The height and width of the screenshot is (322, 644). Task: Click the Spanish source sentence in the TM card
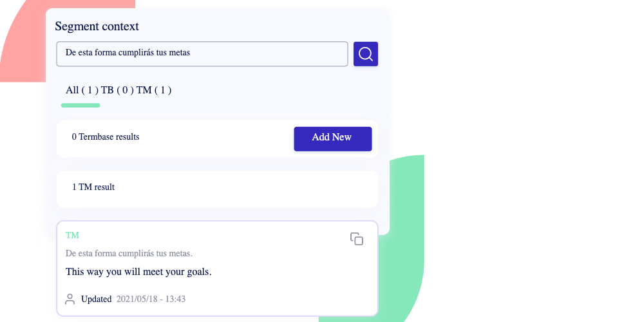129,253
